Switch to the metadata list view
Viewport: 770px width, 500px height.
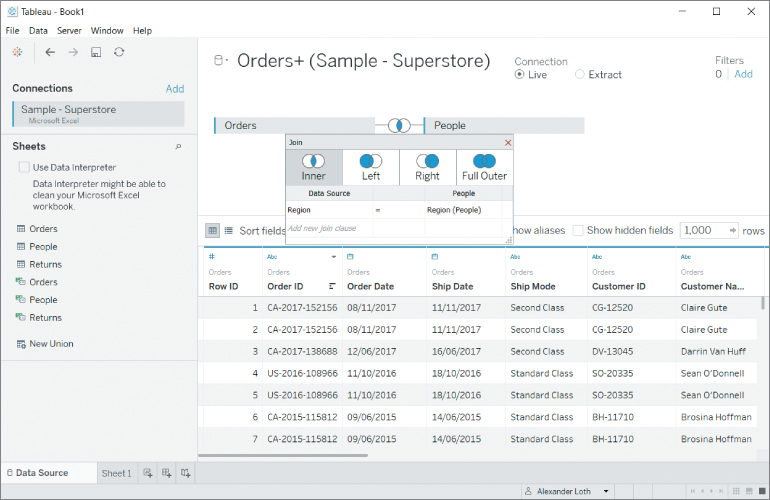pos(228,230)
